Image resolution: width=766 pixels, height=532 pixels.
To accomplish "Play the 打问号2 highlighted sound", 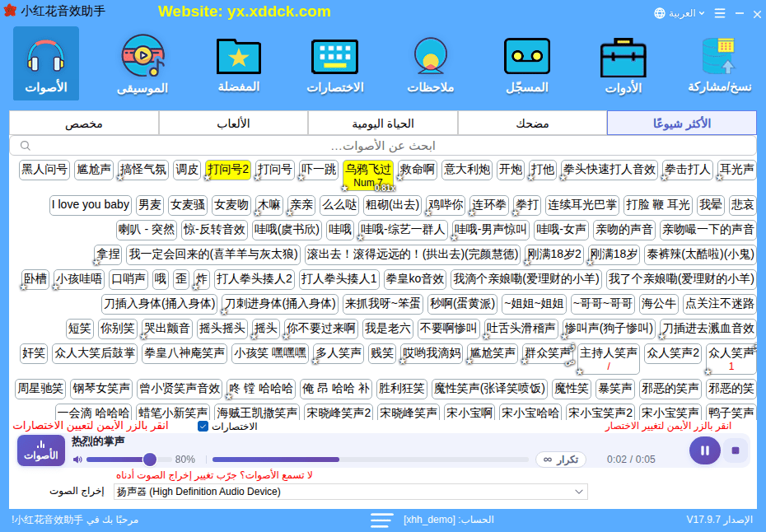I will click(228, 170).
